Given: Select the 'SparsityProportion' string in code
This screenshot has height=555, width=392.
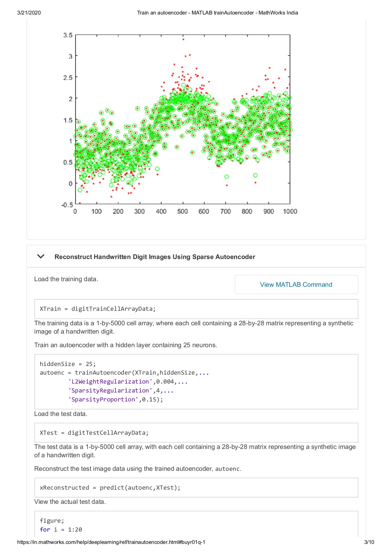Looking at the screenshot, I should point(103,400).
